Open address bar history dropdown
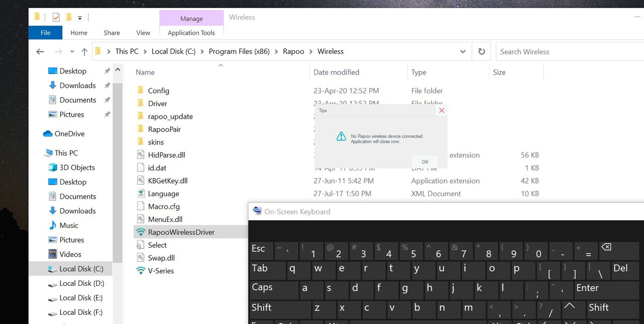 click(x=463, y=51)
